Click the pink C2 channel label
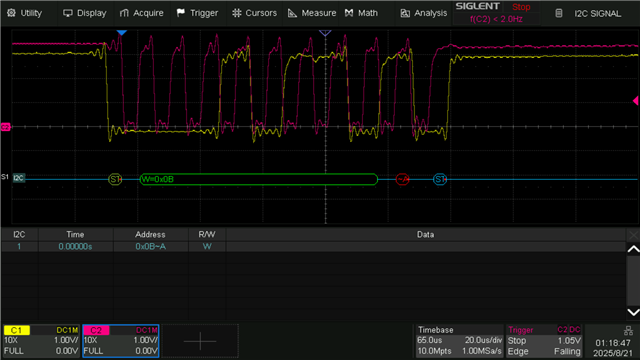This screenshot has height=360, width=640. pos(96,330)
